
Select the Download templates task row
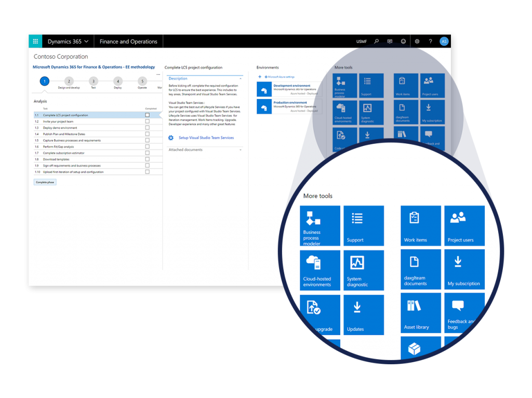point(98,159)
